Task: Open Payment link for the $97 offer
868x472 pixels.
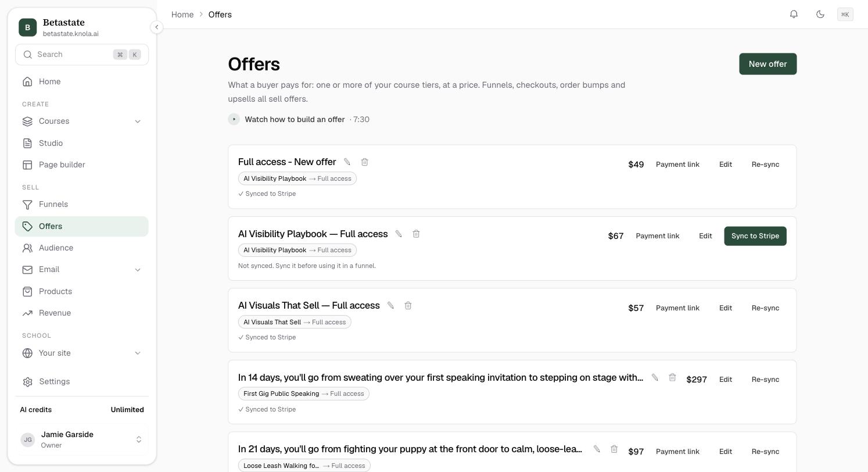Action: (x=677, y=452)
